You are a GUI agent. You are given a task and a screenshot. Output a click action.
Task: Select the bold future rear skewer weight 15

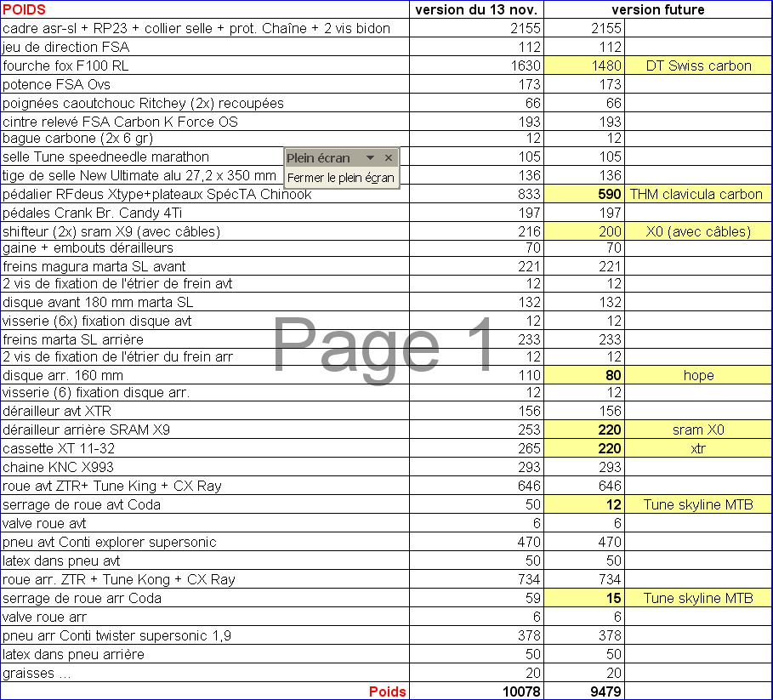coord(584,598)
